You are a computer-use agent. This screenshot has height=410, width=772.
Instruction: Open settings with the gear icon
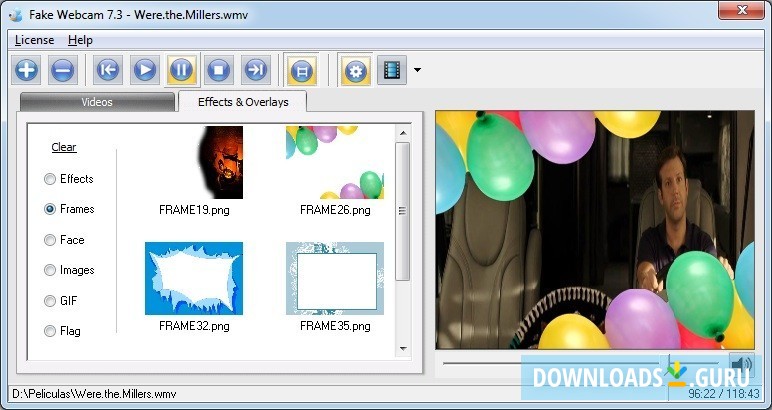pos(355,70)
